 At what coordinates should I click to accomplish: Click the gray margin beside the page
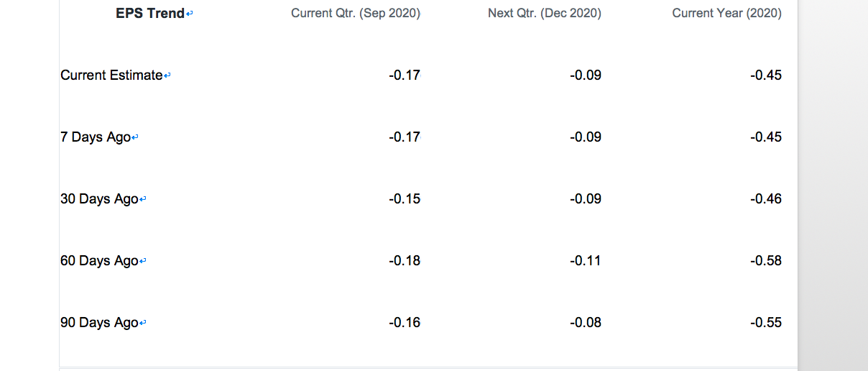pos(834,185)
